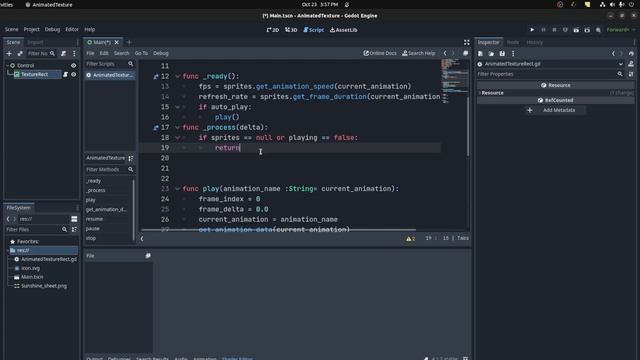Make script editor floating icon
Screen dimensions: 640x360
[465, 53]
